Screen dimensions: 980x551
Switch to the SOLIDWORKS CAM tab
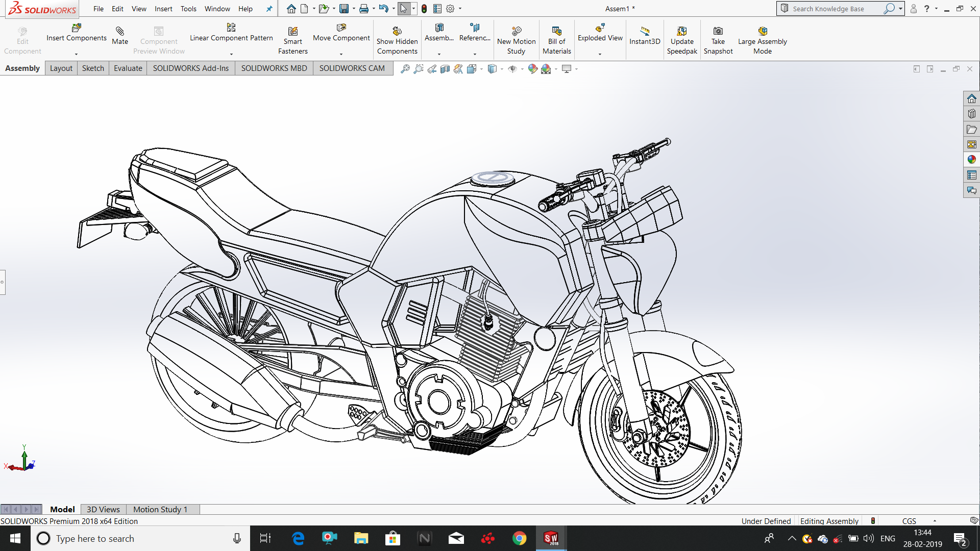point(352,68)
